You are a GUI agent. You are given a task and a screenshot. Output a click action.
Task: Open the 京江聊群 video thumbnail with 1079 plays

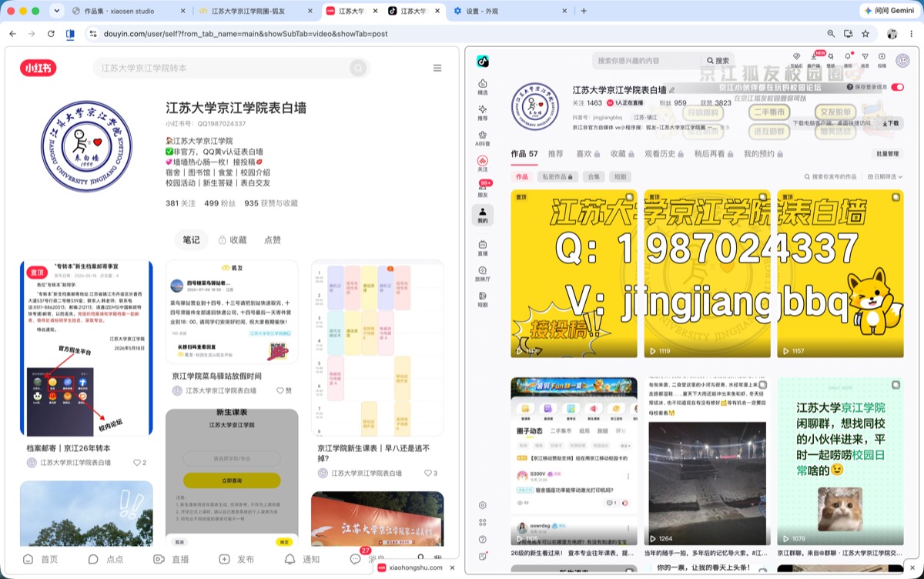(x=840, y=461)
